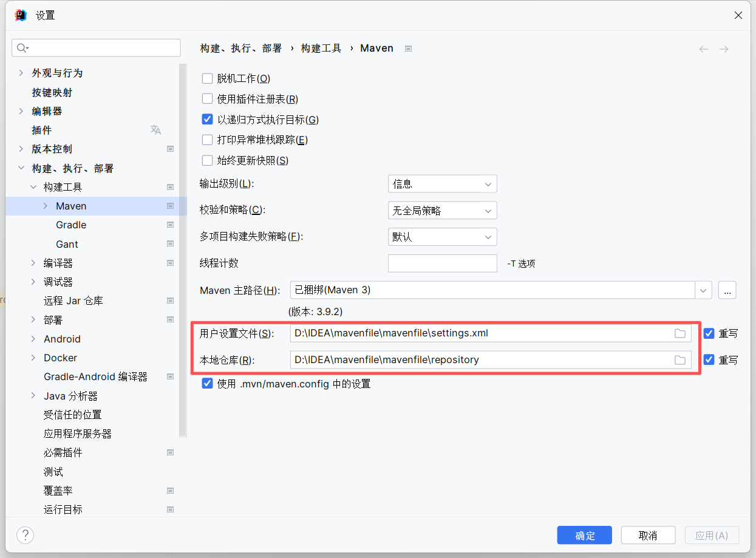This screenshot has height=558, width=756.
Task: Click the 取消 button
Action: (648, 535)
